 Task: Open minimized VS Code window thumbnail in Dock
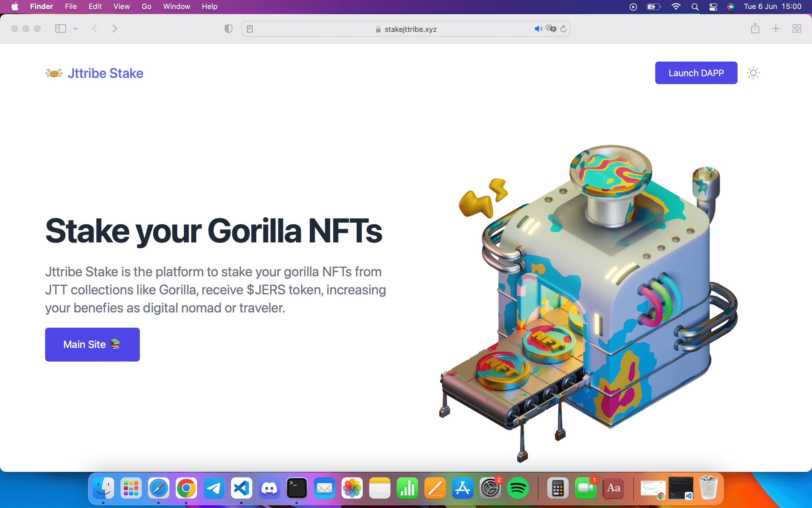tap(680, 488)
